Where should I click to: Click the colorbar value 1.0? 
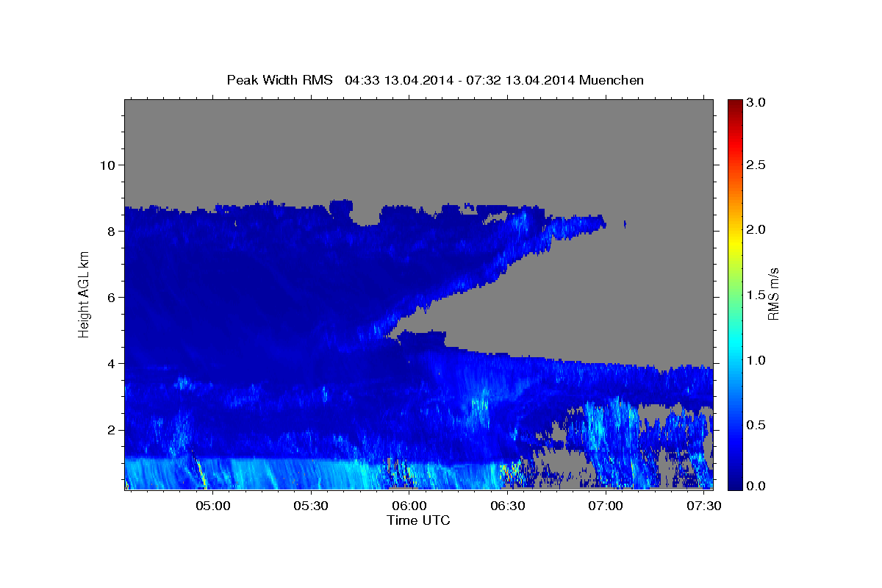[756, 361]
